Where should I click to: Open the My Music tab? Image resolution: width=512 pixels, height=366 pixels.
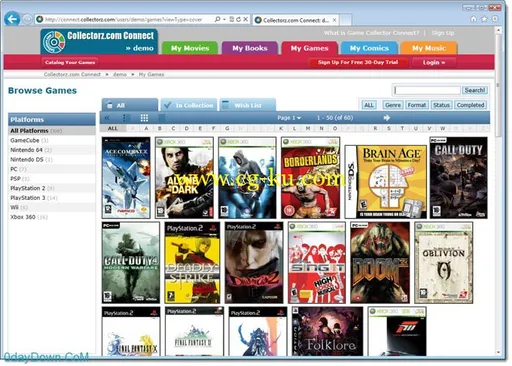pos(429,48)
